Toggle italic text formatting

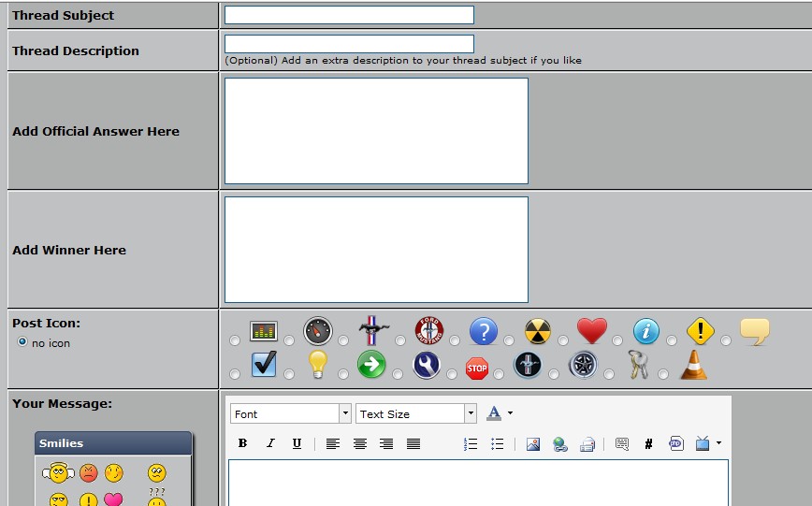[x=269, y=443]
